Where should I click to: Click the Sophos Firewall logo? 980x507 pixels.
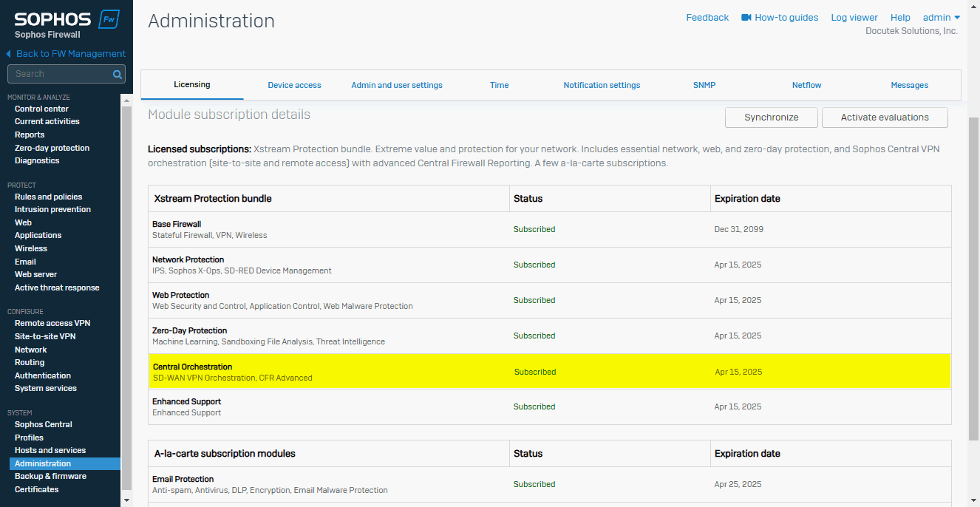tap(67, 24)
